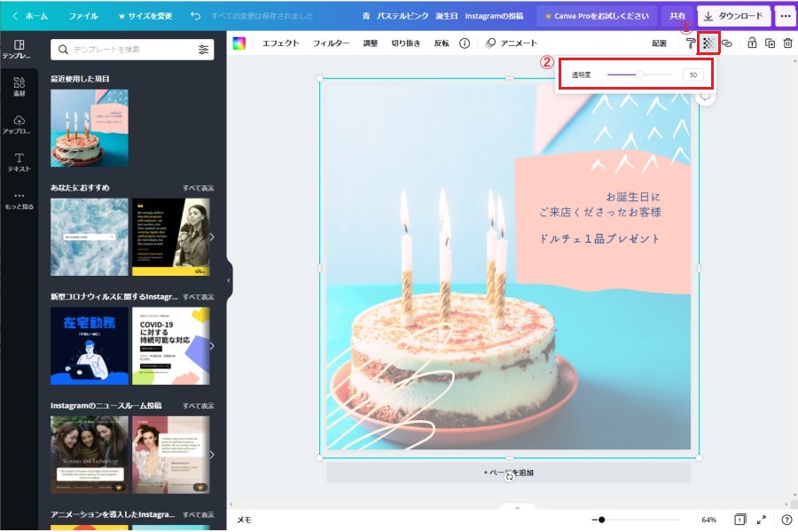Click the link chain icon in toolbar
Image resolution: width=798 pixels, height=532 pixels.
click(x=727, y=43)
